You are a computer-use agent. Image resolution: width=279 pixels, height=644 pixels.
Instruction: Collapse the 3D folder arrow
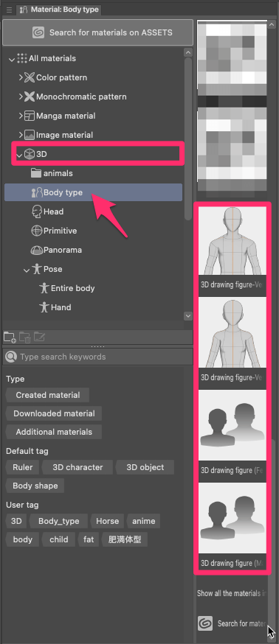click(x=19, y=155)
